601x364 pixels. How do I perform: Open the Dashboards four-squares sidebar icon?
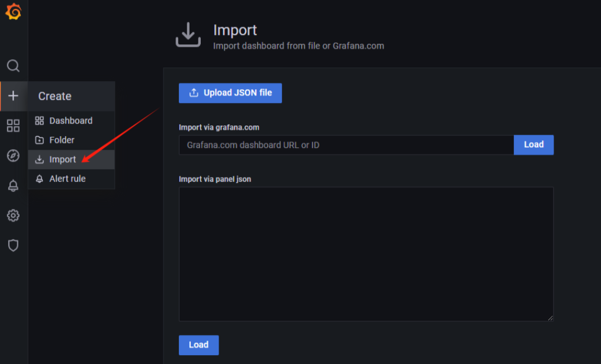tap(13, 125)
